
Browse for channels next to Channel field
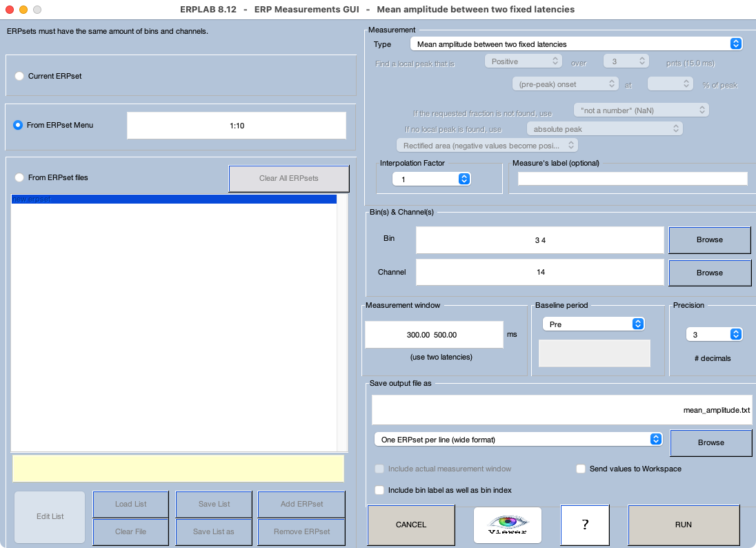pos(709,273)
